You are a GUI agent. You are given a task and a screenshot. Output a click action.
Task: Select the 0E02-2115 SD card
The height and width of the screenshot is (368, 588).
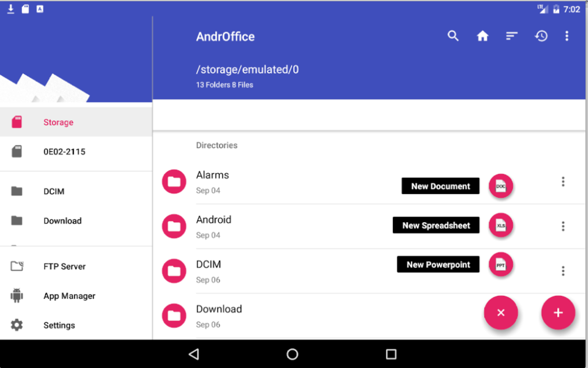(76, 151)
